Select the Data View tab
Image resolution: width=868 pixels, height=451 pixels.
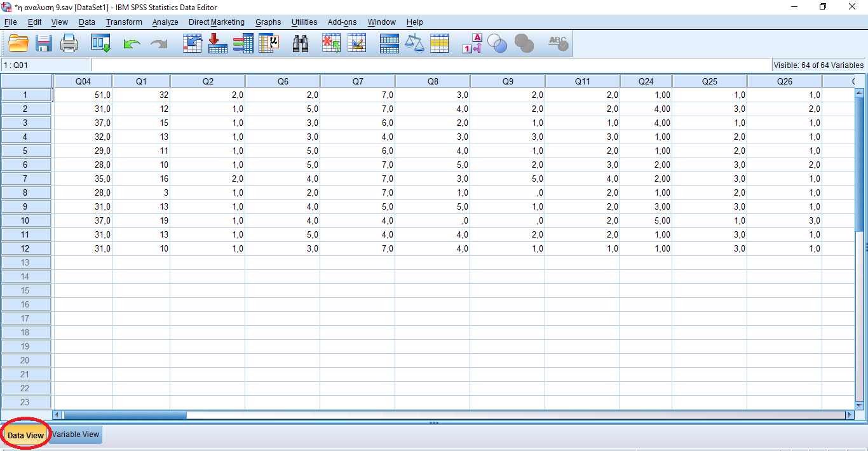click(25, 435)
